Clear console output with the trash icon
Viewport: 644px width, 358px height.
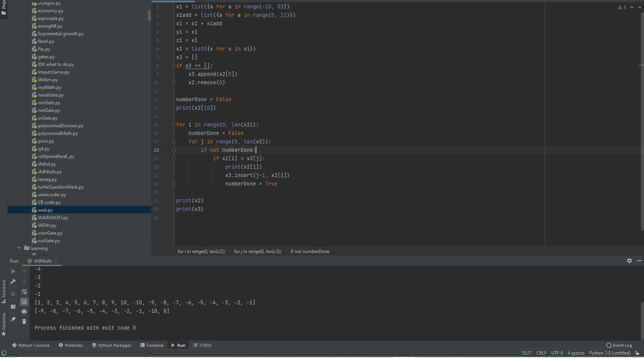point(24,322)
